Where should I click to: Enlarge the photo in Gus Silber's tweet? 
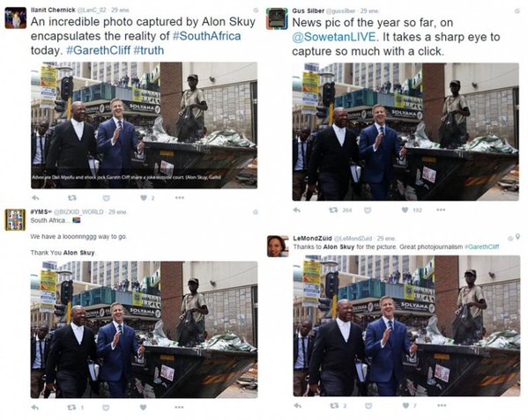[x=405, y=132]
